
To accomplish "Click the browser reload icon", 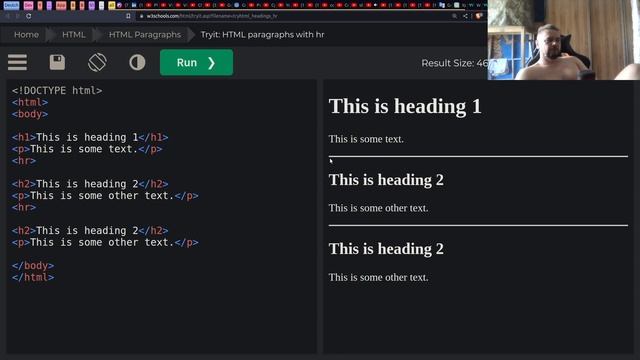I will pyautogui.click(x=29, y=16).
